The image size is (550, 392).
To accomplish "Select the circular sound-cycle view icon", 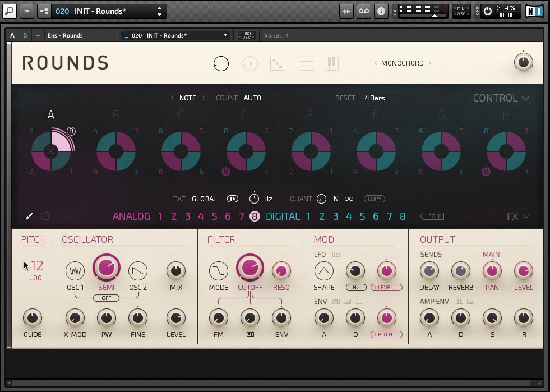I will (221, 63).
